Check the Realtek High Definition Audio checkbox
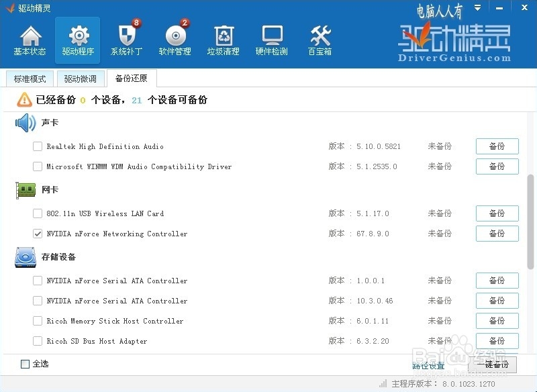The image size is (537, 392). (x=38, y=146)
